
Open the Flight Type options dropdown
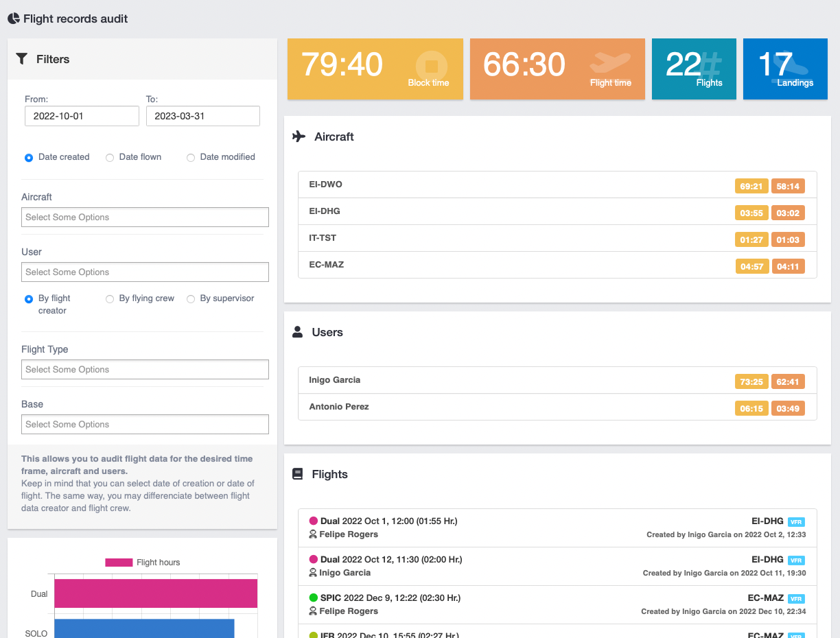pos(145,370)
